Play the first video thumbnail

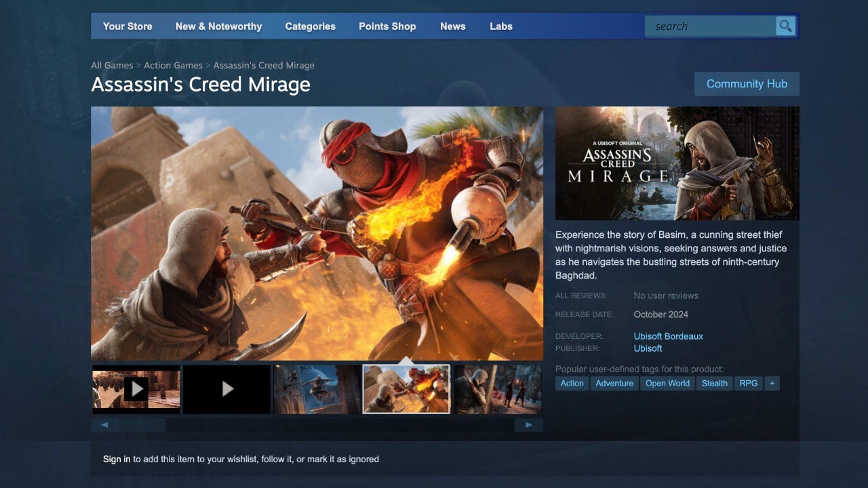click(x=136, y=389)
